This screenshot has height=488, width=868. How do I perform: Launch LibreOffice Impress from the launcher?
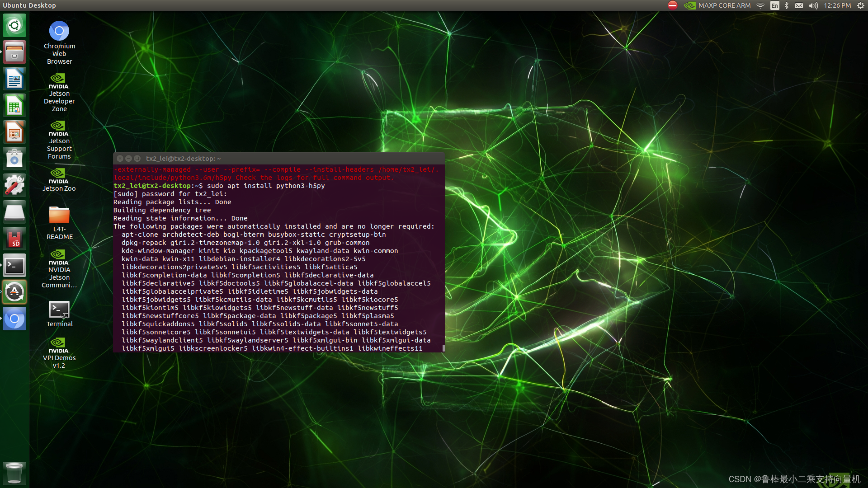[x=14, y=131]
